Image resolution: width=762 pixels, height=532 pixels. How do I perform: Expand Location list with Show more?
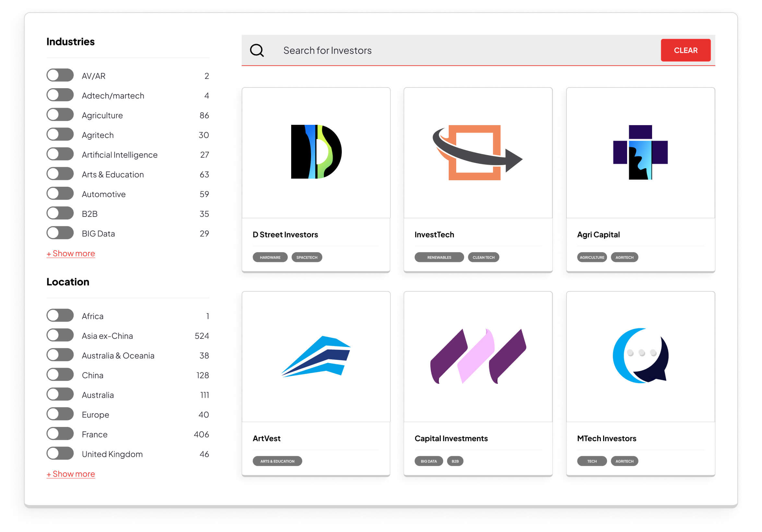tap(71, 474)
